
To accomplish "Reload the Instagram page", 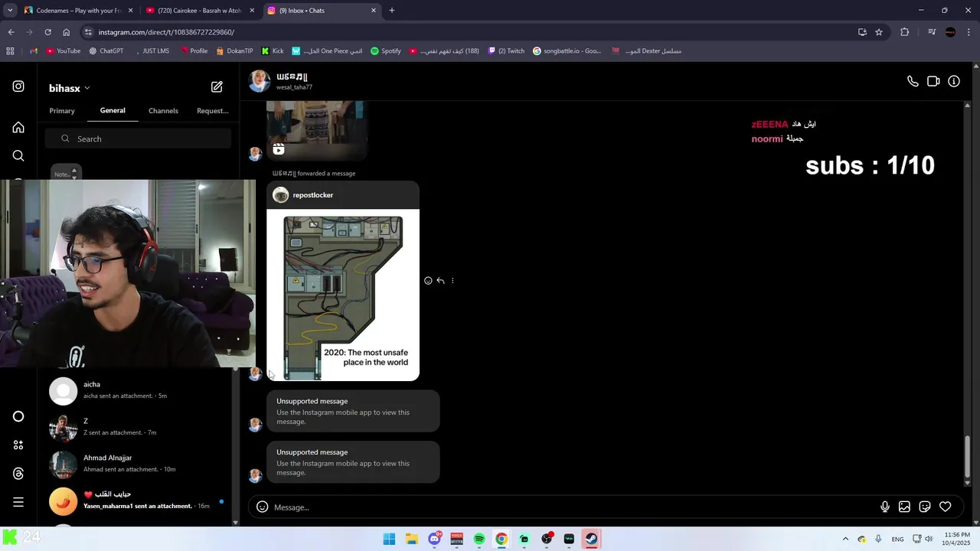I will coord(47,32).
